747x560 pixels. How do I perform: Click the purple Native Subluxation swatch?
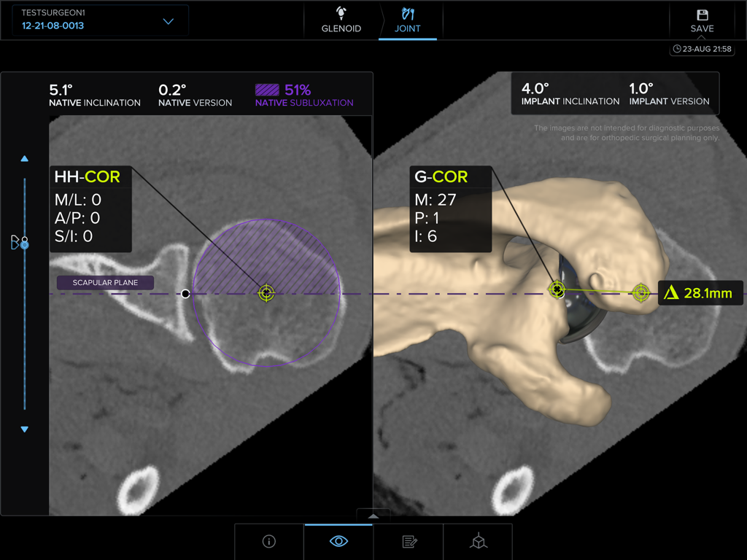pyautogui.click(x=266, y=90)
